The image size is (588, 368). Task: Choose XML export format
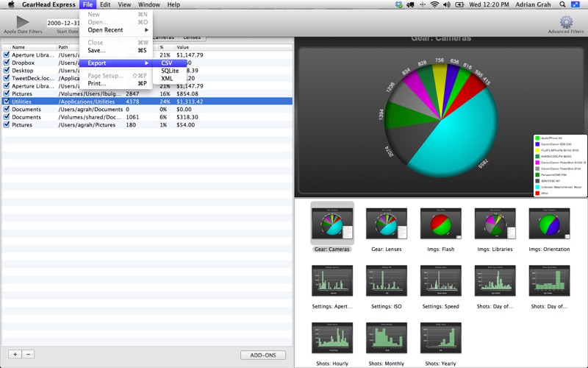coord(170,79)
